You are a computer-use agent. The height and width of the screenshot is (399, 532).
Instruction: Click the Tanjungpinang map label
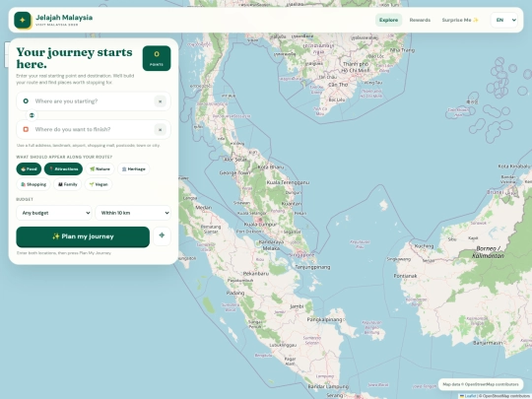click(x=312, y=267)
